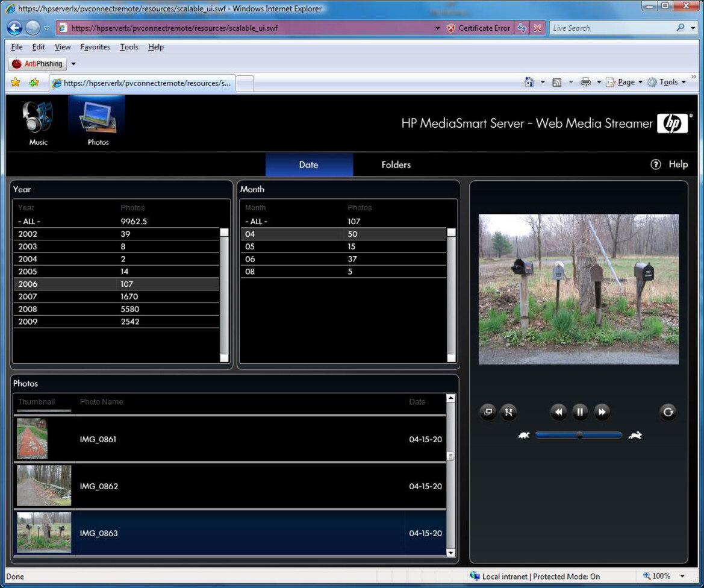Click the Photo Name column header

101,402
